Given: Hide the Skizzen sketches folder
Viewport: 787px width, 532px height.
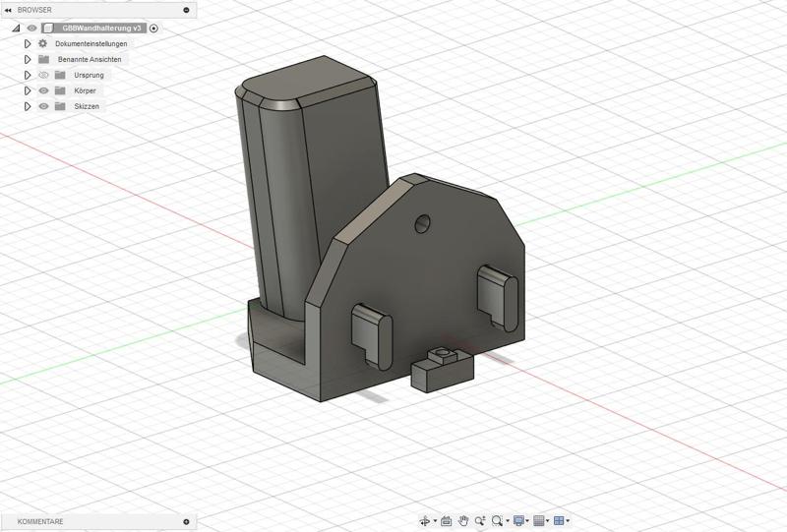Looking at the screenshot, I should tap(43, 106).
